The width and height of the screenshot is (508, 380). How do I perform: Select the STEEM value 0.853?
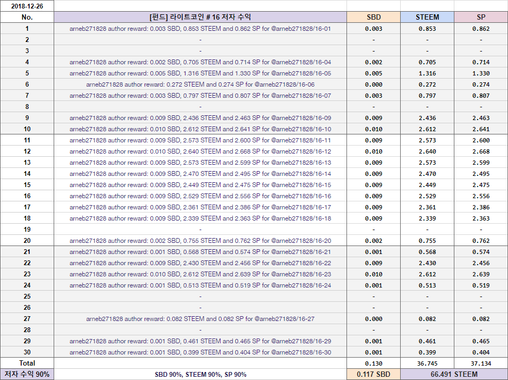427,29
